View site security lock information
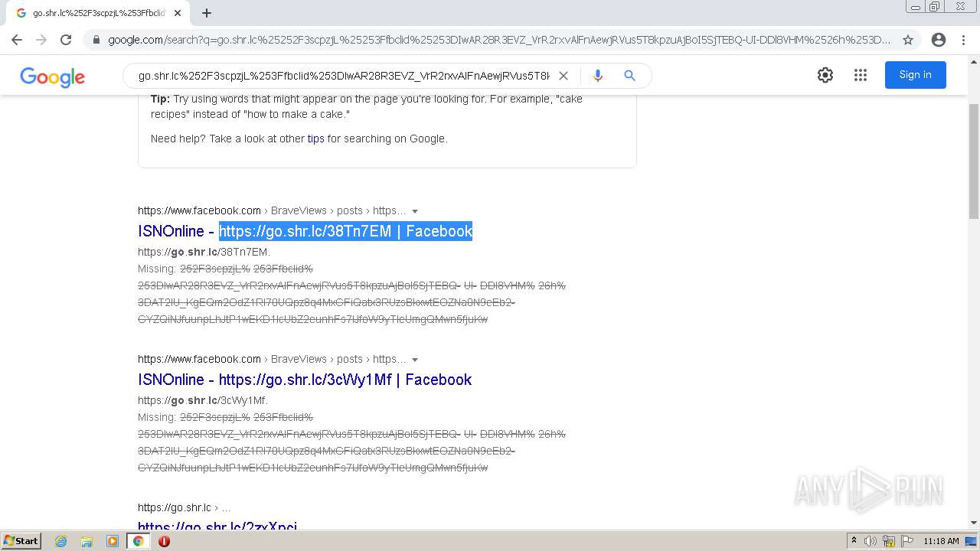The image size is (980, 551). 96,40
